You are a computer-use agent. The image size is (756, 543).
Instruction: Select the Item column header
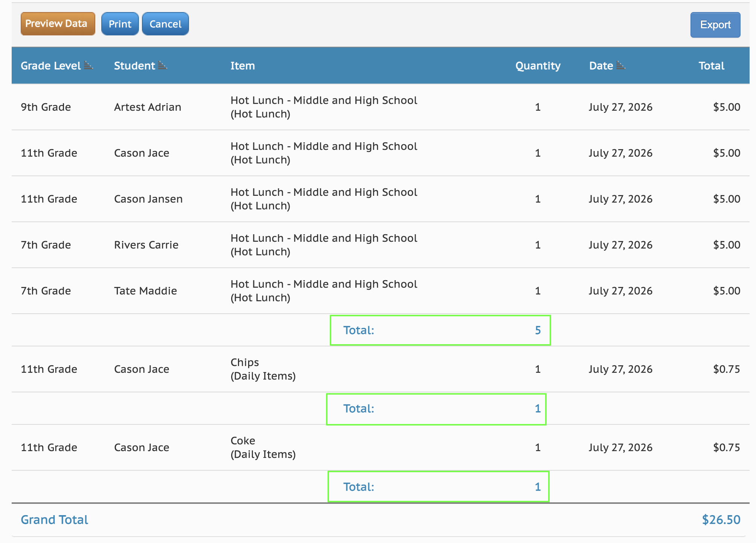pyautogui.click(x=242, y=66)
